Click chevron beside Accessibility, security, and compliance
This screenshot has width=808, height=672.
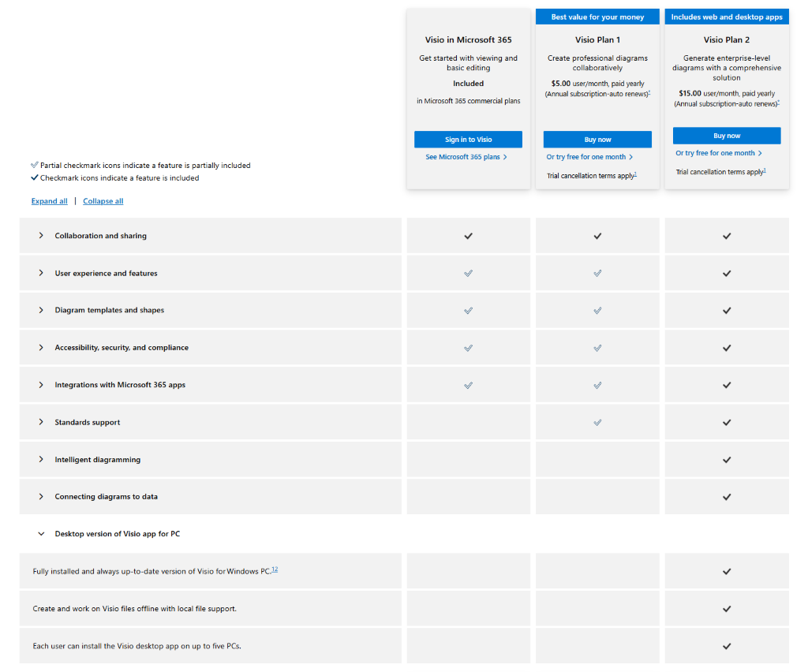(41, 348)
